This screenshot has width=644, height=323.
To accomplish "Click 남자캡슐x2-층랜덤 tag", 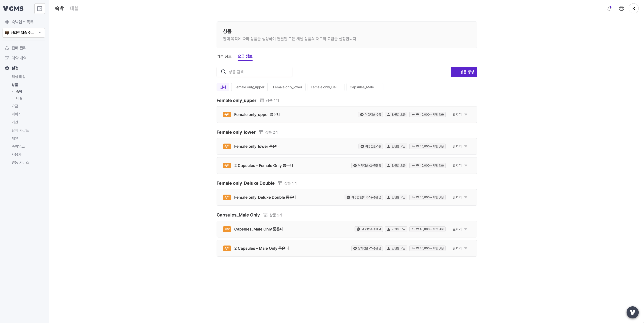I will [x=367, y=248].
